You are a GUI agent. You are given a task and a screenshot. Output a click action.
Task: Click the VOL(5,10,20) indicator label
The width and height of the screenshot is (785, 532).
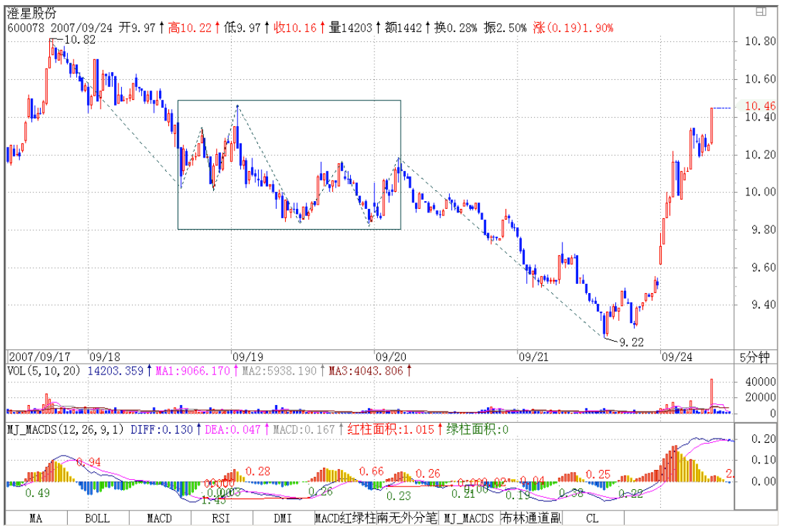click(44, 372)
